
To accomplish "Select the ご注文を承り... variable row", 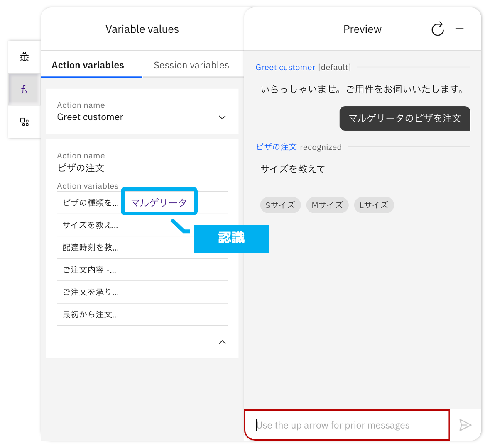I will [142, 292].
